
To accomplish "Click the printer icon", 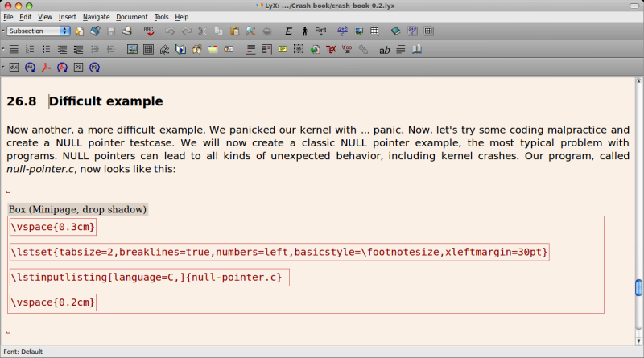I will click(x=126, y=31).
